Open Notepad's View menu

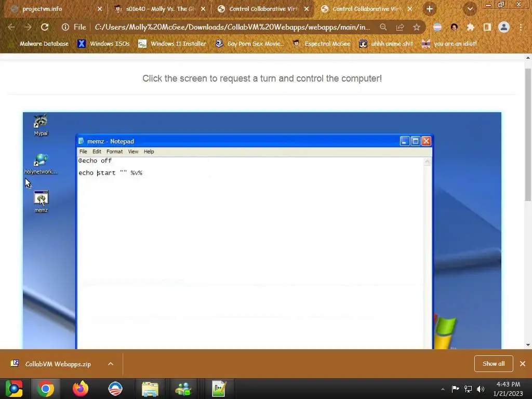pyautogui.click(x=133, y=152)
